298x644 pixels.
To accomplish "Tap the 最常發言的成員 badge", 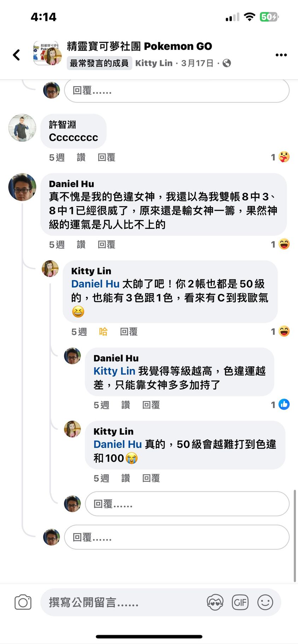I will pos(99,63).
